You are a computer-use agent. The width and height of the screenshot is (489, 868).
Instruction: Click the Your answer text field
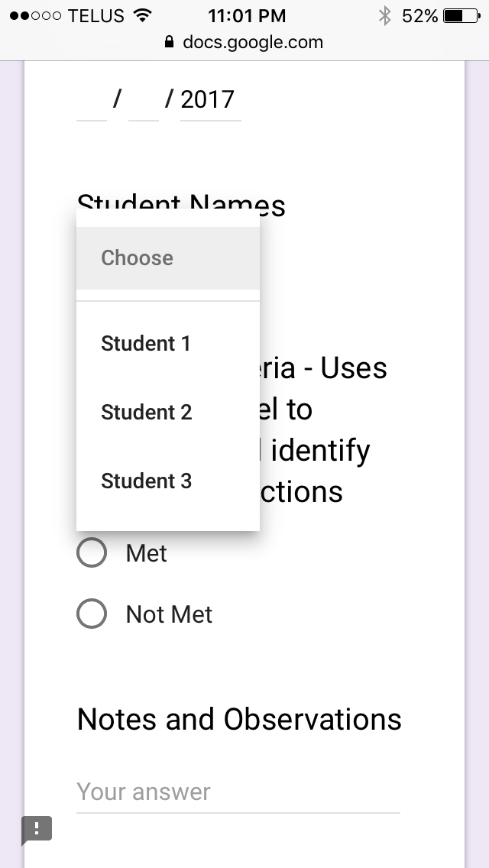[x=238, y=792]
